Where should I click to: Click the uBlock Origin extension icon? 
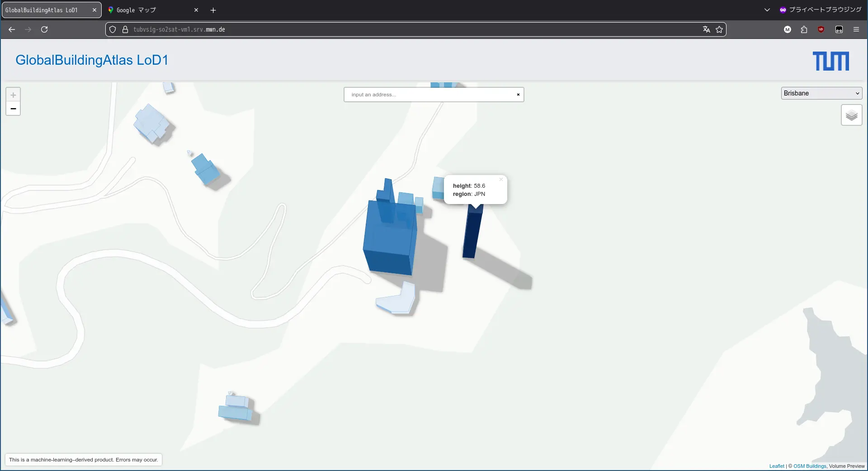pos(821,29)
